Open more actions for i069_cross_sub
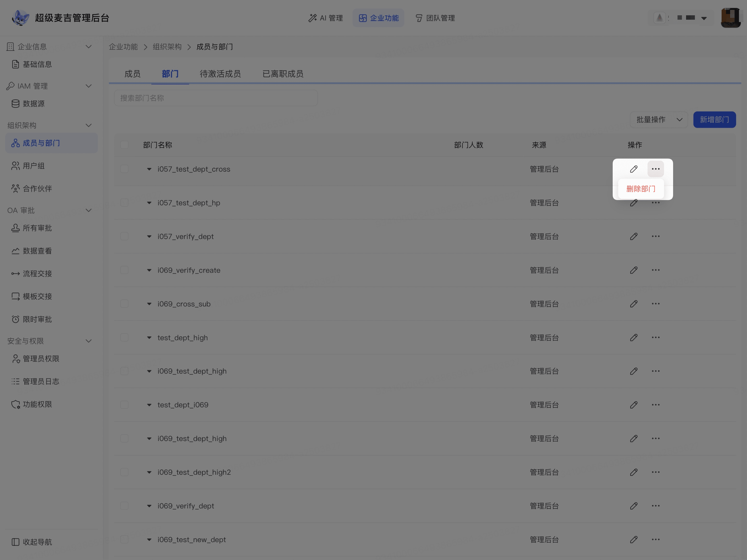747x560 pixels. [x=655, y=304]
